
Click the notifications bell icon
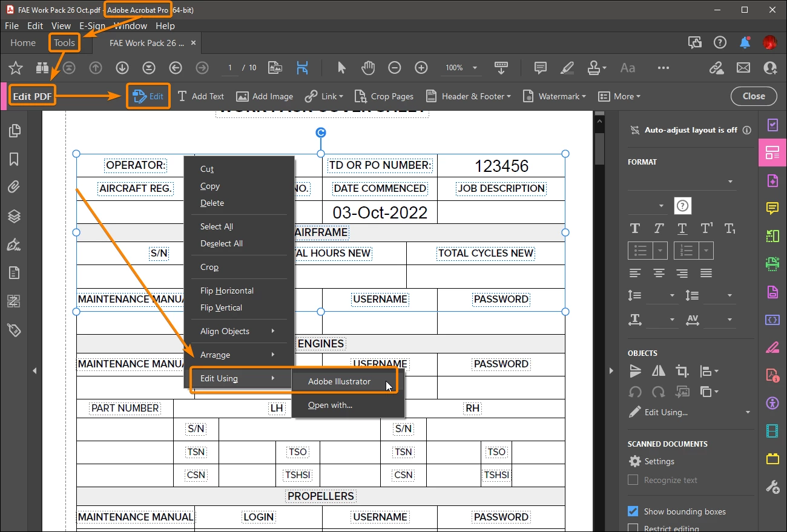745,42
